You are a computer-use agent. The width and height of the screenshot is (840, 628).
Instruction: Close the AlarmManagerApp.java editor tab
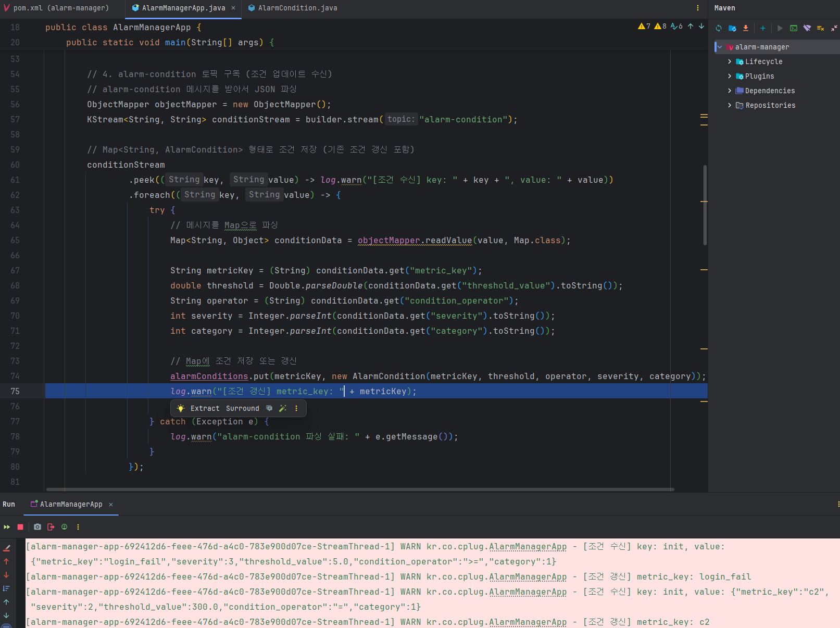coord(233,8)
